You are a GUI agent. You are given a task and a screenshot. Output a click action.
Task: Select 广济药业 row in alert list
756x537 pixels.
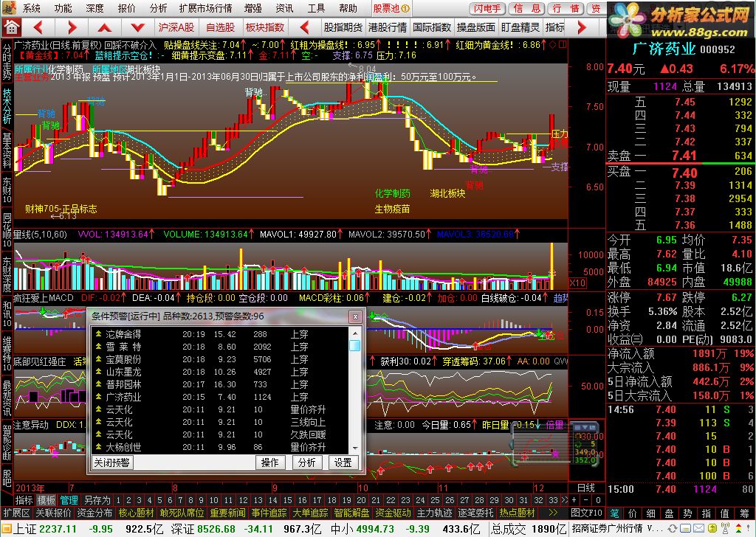click(x=219, y=397)
